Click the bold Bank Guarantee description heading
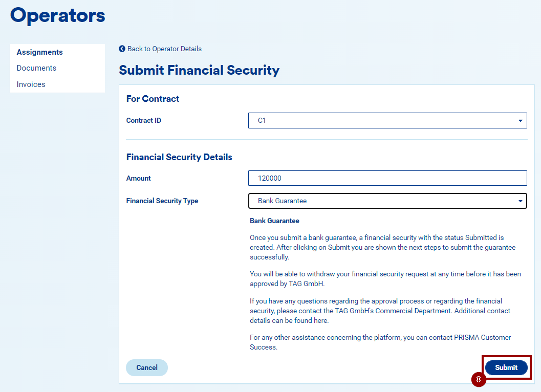The width and height of the screenshot is (541, 392). (274, 221)
